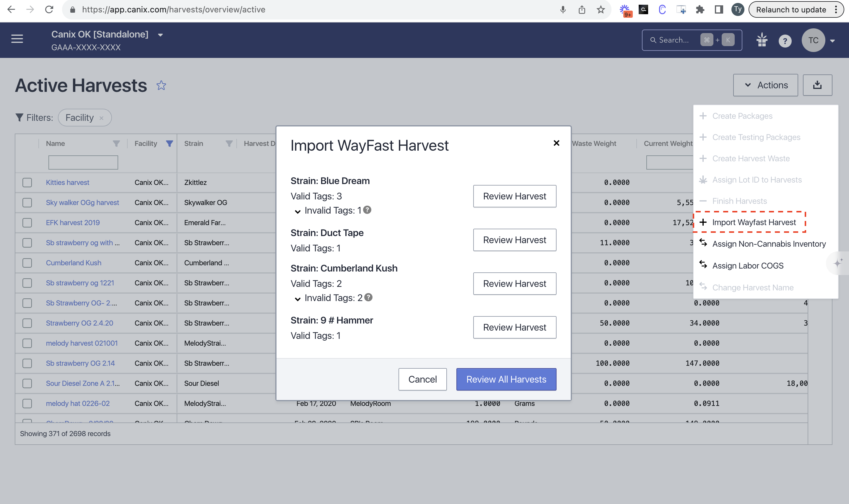
Task: Check the Sb strawberry og 1221 checkbox
Action: 27,283
